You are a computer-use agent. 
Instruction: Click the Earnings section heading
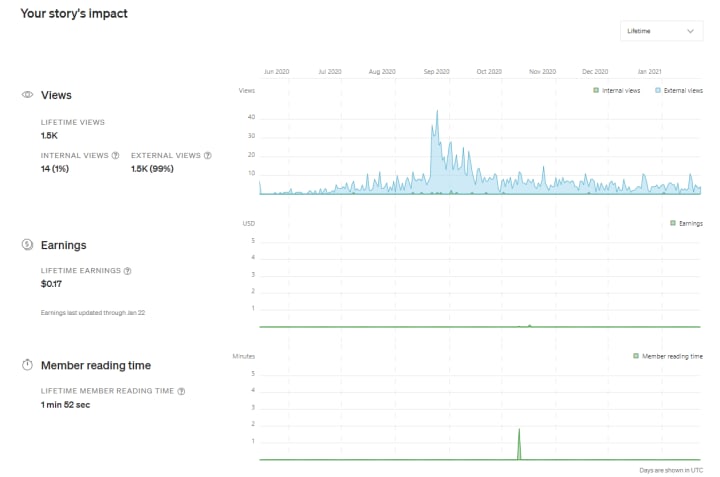tap(63, 245)
